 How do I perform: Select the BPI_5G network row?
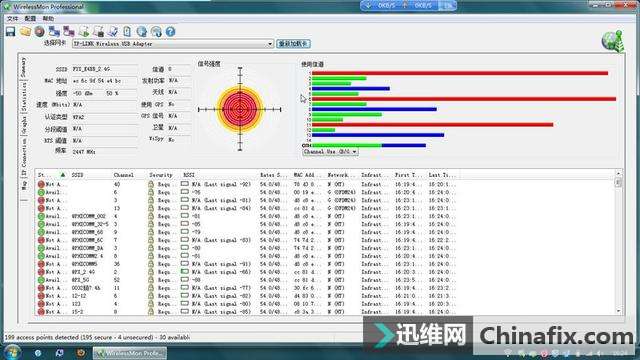(x=245, y=280)
